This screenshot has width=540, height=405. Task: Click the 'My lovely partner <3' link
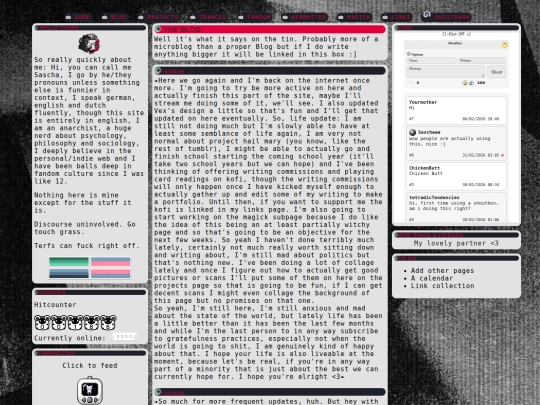point(456,243)
